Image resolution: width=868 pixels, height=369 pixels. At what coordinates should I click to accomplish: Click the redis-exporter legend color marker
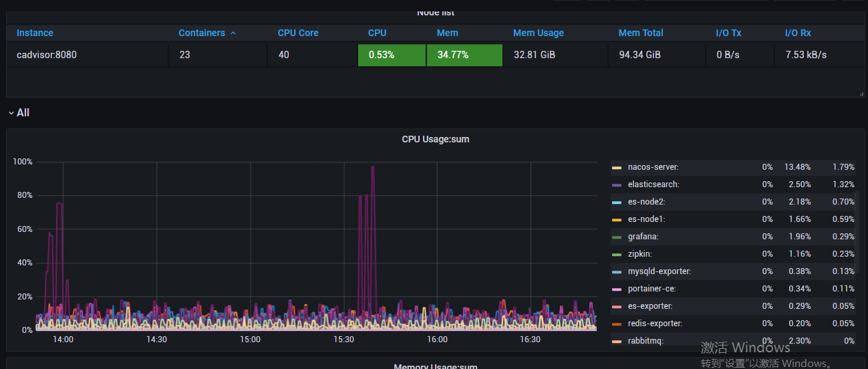[x=617, y=324]
